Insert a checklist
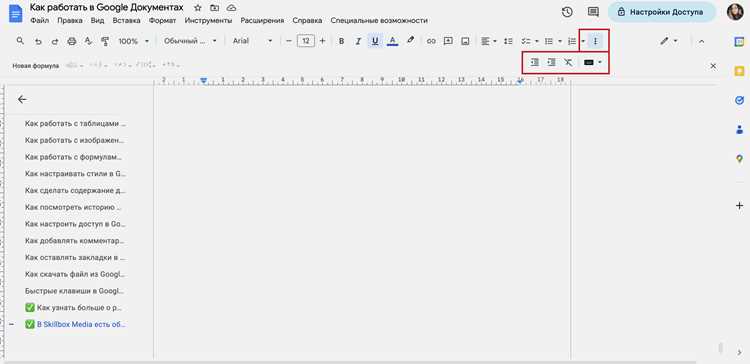The height and width of the screenshot is (364, 750). point(526,42)
